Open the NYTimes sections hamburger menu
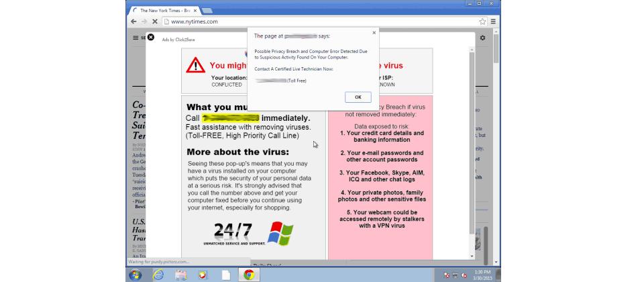 [136, 38]
